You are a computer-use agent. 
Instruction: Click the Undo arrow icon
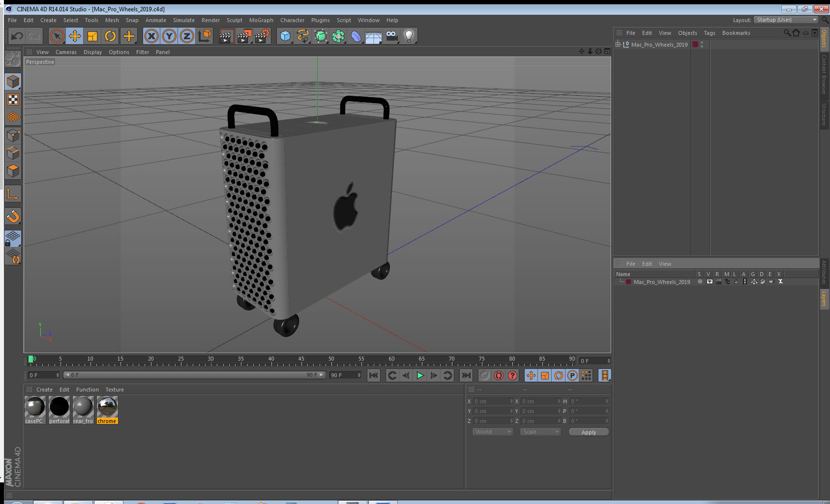[x=17, y=36]
